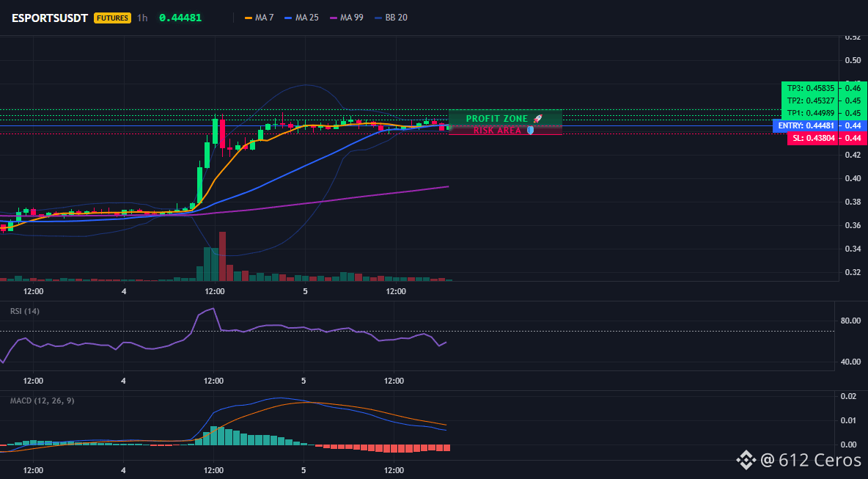Click the TP2: 0.45327 price label
The image size is (868, 479).
pyautogui.click(x=809, y=100)
